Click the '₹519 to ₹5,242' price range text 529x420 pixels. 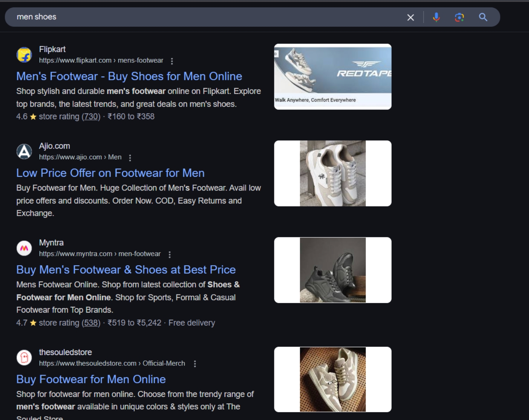pyautogui.click(x=134, y=323)
